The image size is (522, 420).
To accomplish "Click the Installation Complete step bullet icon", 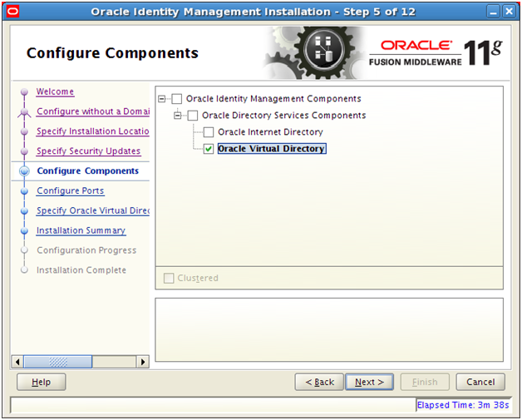I will (x=24, y=270).
